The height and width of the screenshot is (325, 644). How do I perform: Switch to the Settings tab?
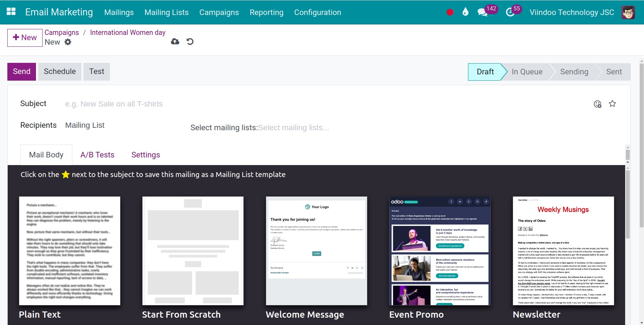(146, 155)
